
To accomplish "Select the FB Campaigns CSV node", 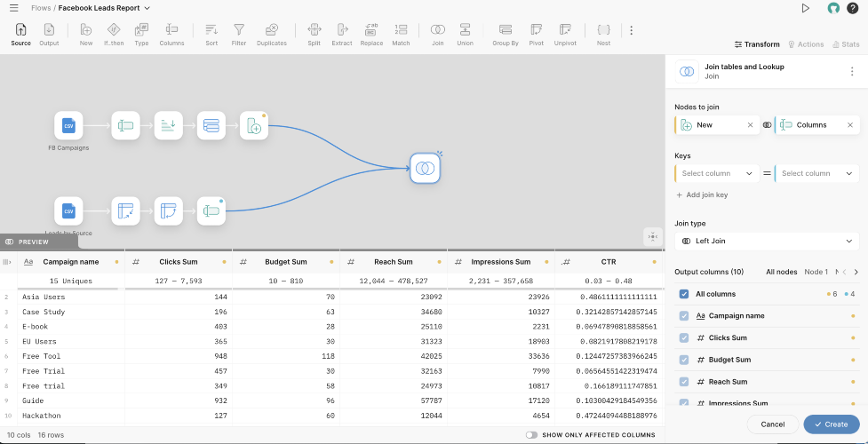I will (x=68, y=126).
